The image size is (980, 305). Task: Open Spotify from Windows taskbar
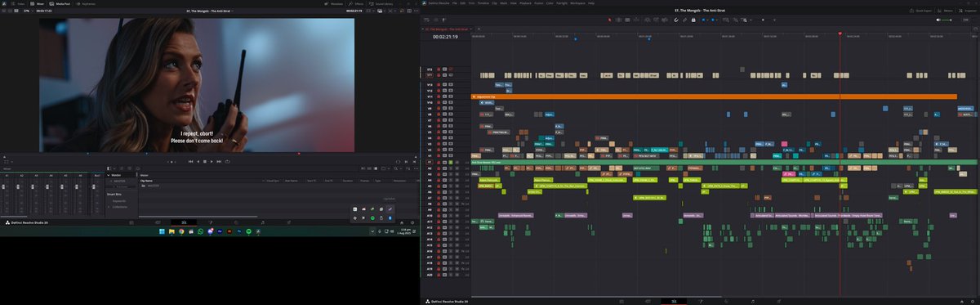click(248, 231)
